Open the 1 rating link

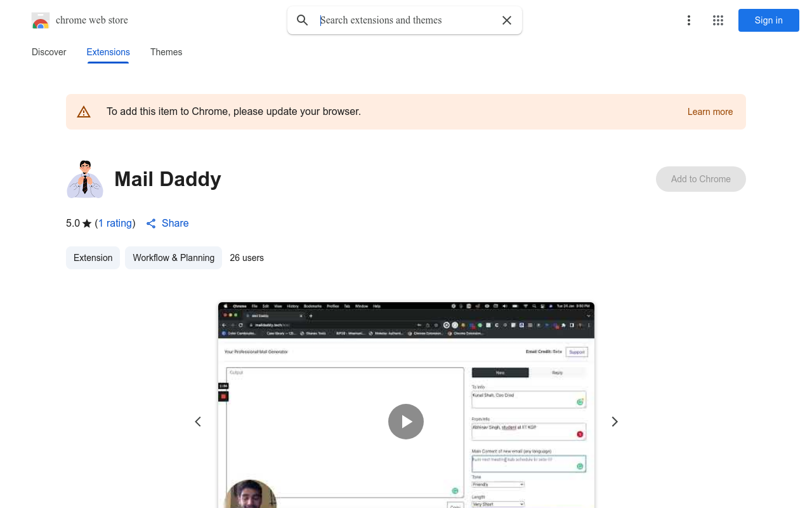115,224
